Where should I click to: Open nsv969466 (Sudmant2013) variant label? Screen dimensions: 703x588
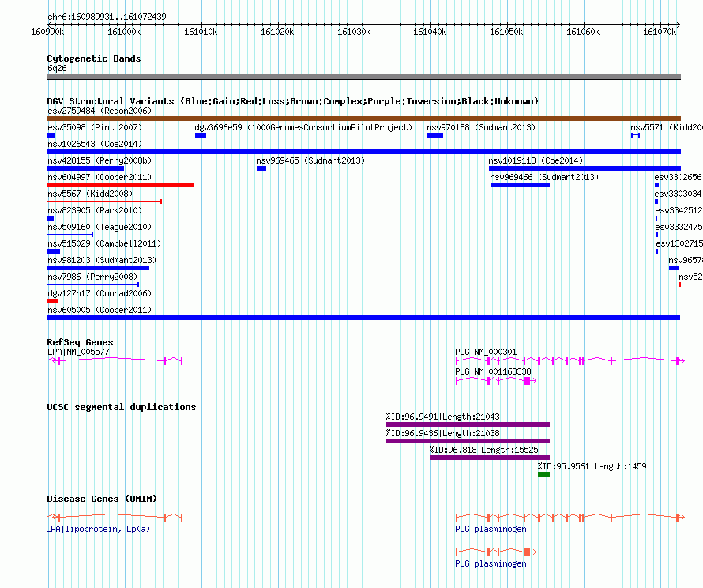coord(544,177)
